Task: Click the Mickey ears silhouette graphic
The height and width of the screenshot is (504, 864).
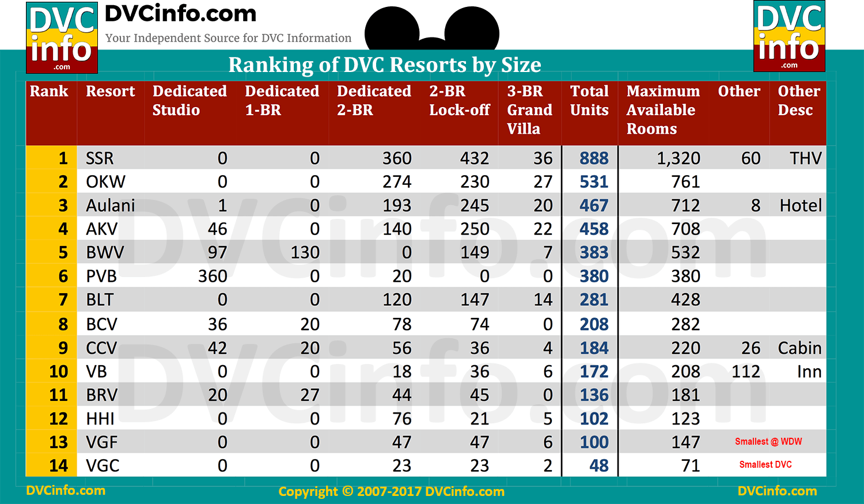Action: point(432,29)
